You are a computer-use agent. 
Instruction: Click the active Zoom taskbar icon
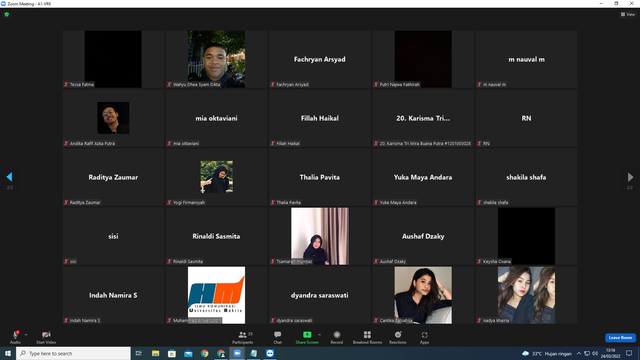pos(237,353)
